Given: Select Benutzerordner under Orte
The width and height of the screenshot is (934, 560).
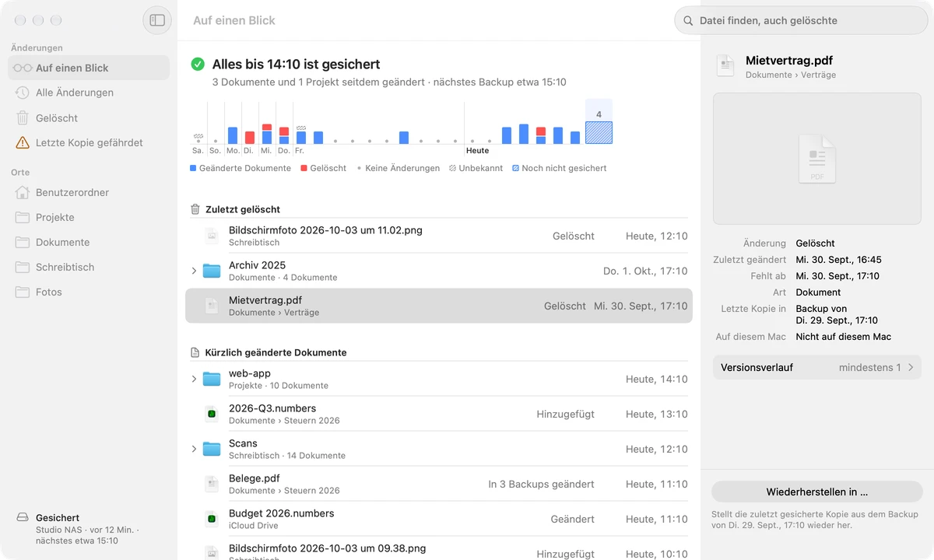Looking at the screenshot, I should (89, 192).
